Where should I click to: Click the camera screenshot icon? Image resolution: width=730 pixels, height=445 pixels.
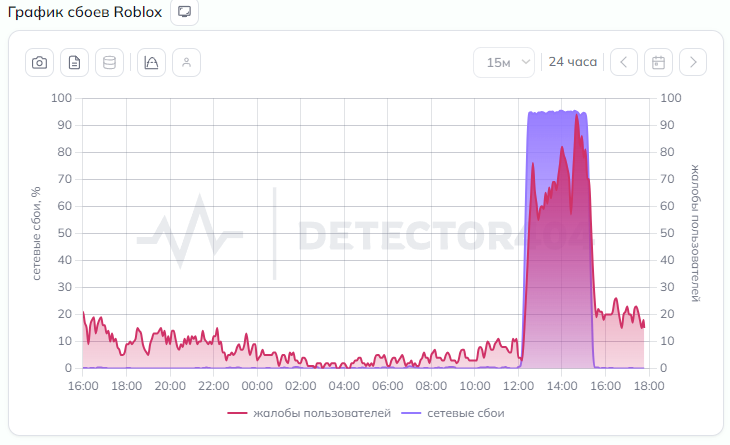pos(39,62)
